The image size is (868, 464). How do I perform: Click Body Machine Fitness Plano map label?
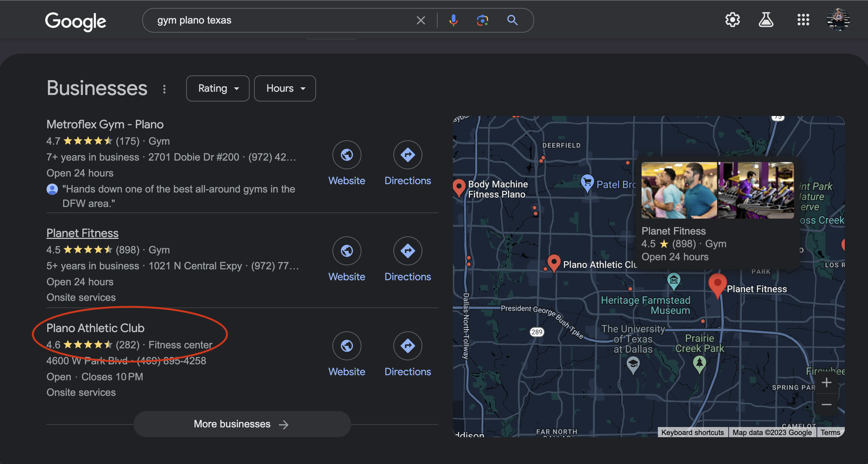click(x=498, y=189)
